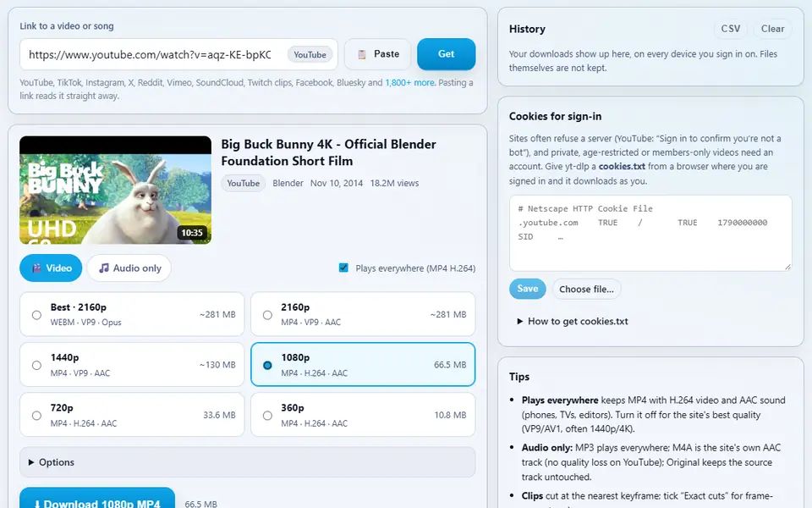Click the channel name Blender

288,183
